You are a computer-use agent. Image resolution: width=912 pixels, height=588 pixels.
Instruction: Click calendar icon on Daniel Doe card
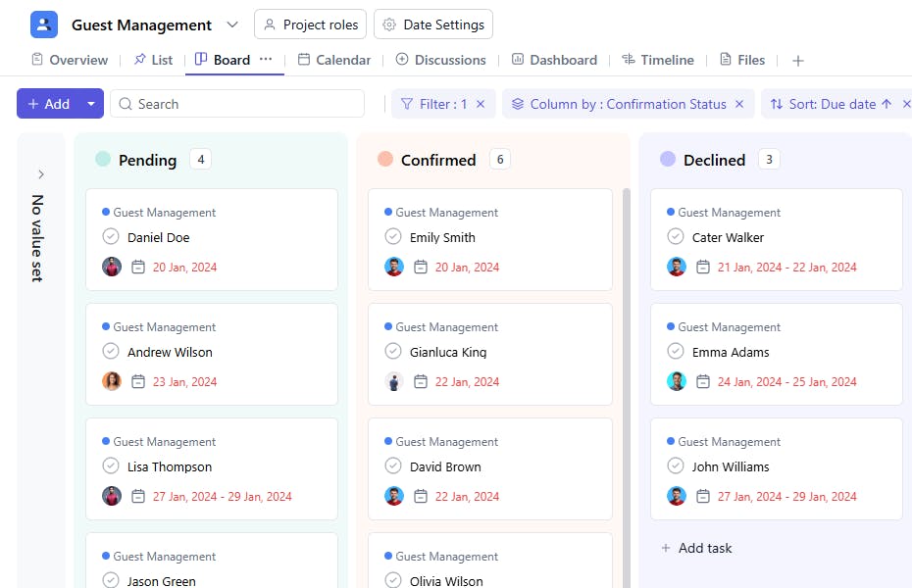[138, 267]
